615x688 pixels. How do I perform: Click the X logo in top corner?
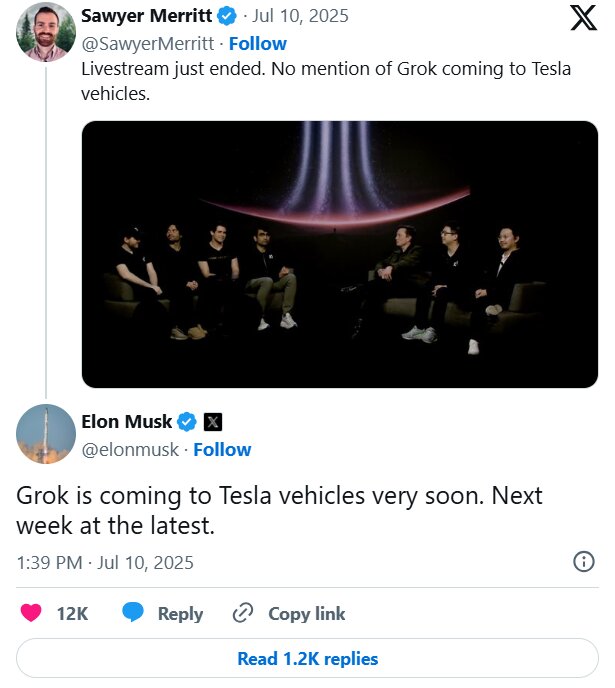(x=581, y=19)
